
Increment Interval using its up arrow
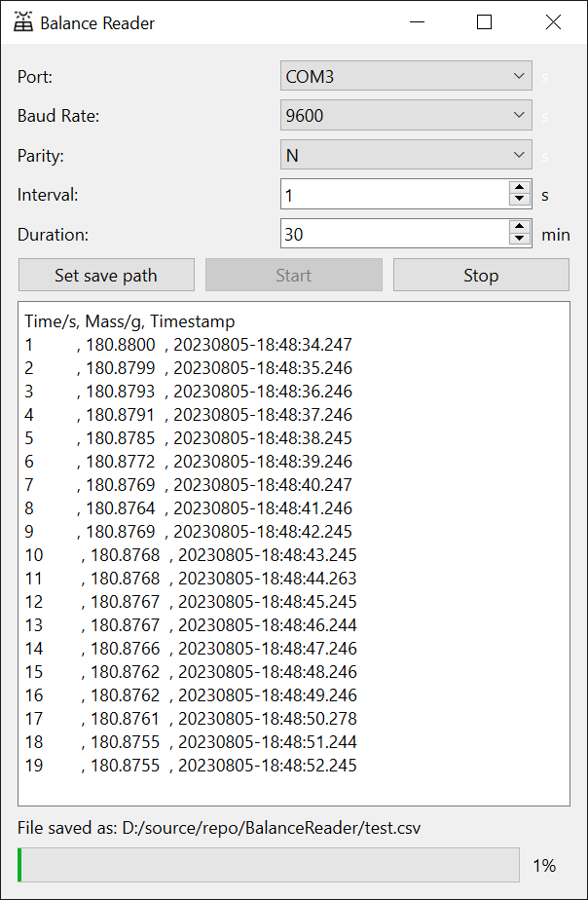coord(520,188)
